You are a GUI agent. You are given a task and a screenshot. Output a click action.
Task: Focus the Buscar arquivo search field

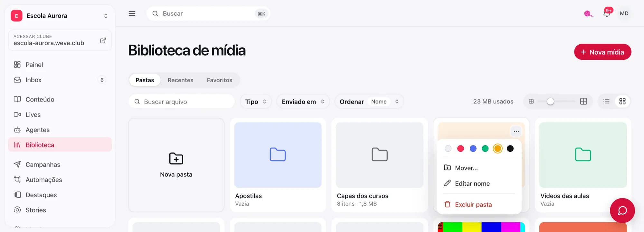click(x=182, y=102)
